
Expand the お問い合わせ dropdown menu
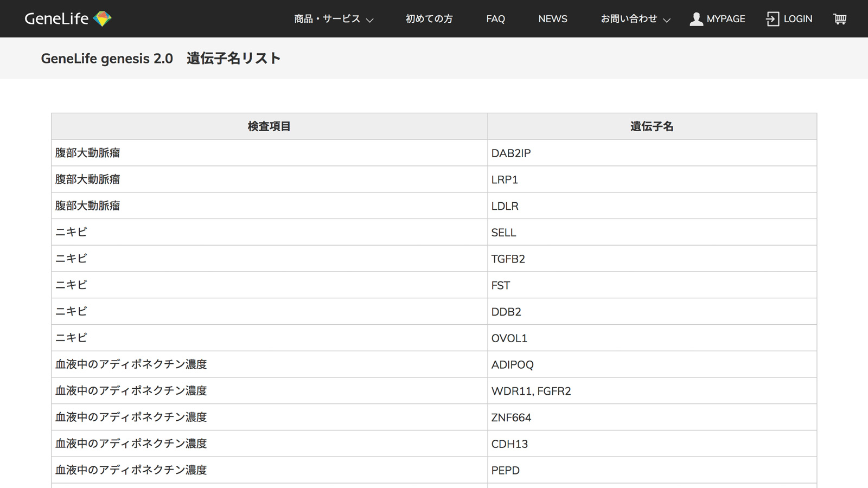[x=635, y=19]
